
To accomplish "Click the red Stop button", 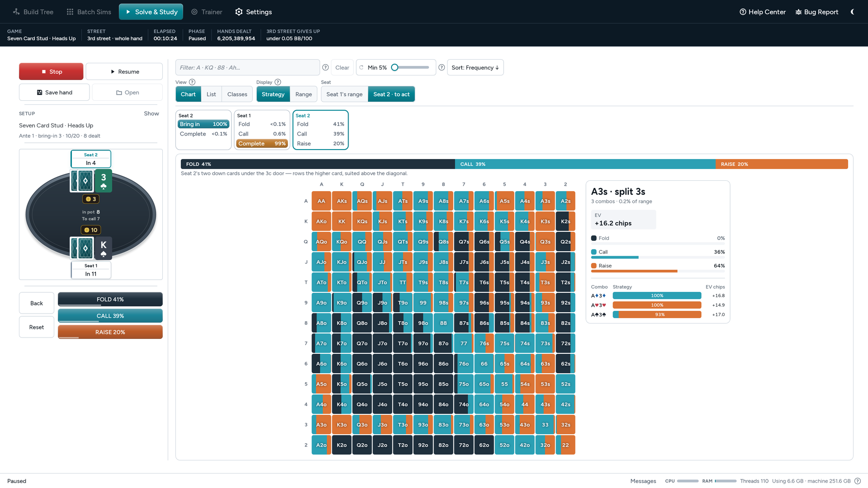I will [51, 71].
